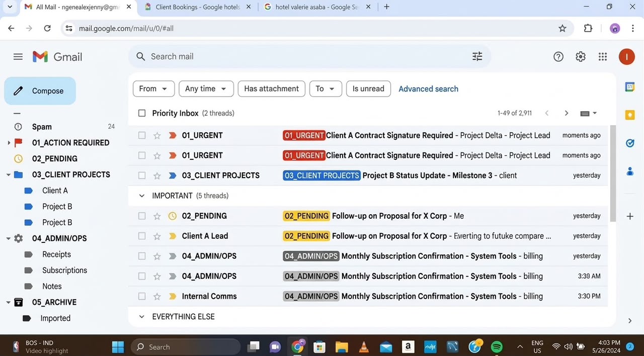The width and height of the screenshot is (644, 356).
Task: Apply the Is unread filter chip
Action: click(x=368, y=88)
